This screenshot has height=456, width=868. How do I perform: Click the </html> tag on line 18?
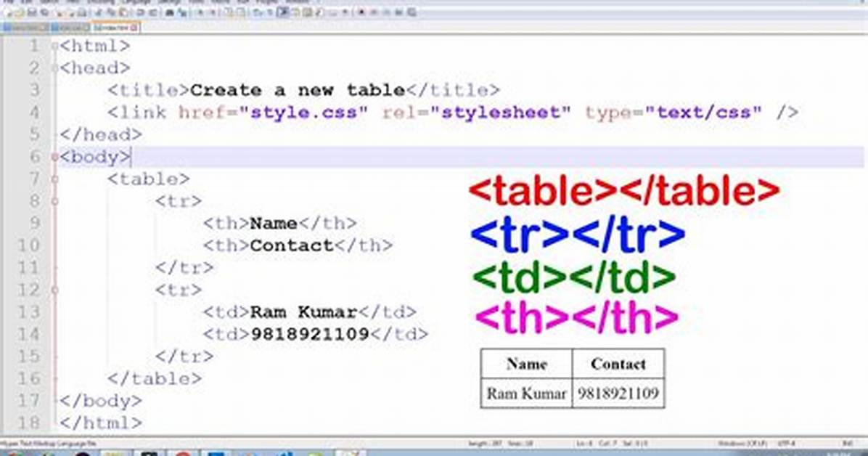101,423
